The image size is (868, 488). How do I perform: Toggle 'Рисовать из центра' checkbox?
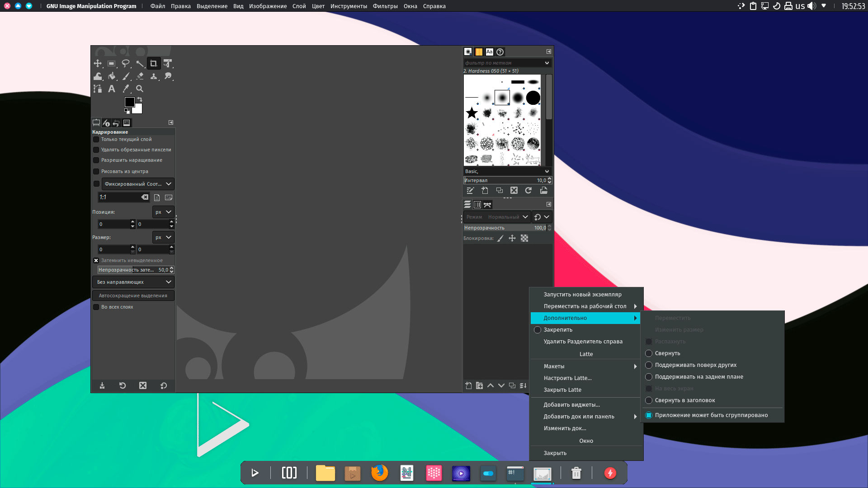96,171
